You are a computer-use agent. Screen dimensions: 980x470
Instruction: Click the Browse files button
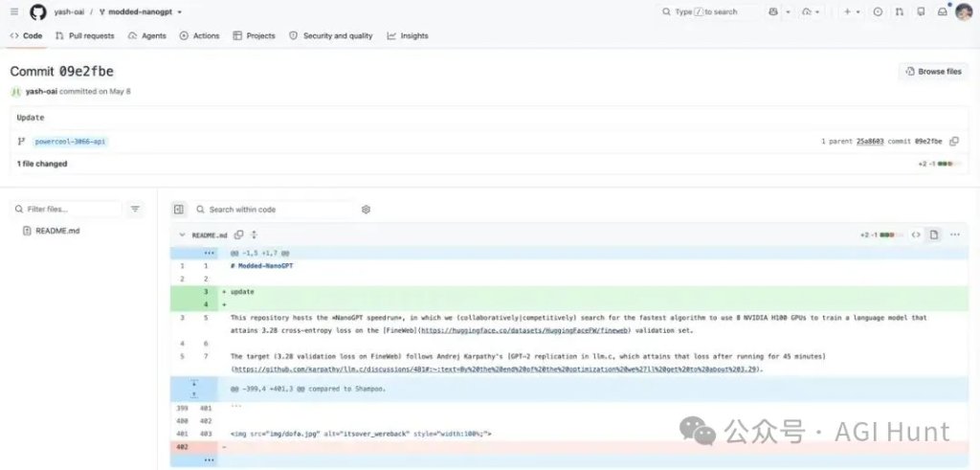934,72
